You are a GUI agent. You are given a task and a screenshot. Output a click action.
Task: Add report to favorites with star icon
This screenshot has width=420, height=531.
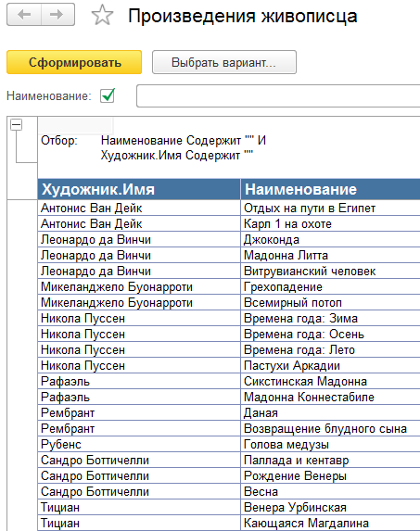(102, 16)
